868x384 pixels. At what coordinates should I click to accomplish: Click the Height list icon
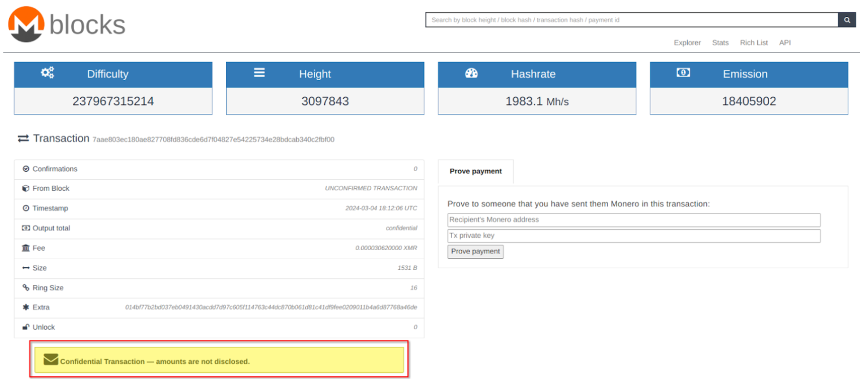259,73
